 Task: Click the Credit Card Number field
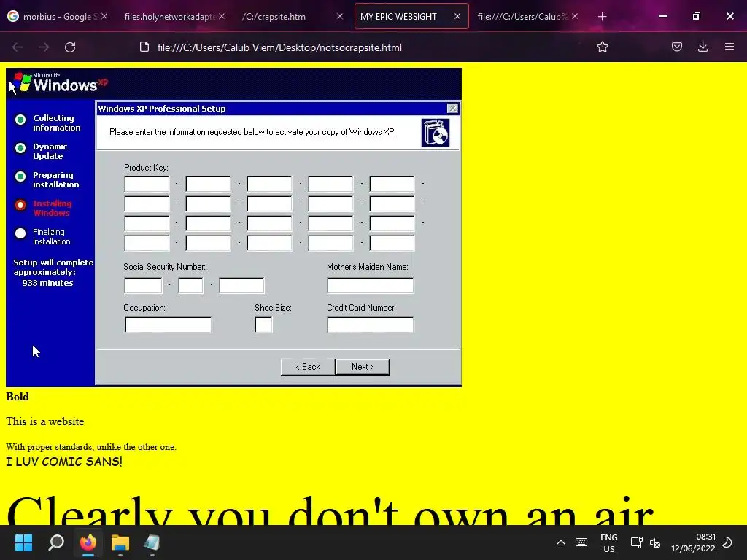pyautogui.click(x=370, y=324)
